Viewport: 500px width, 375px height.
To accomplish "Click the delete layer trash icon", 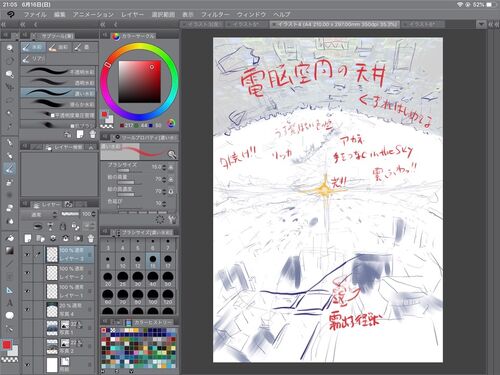I will 91,238.
